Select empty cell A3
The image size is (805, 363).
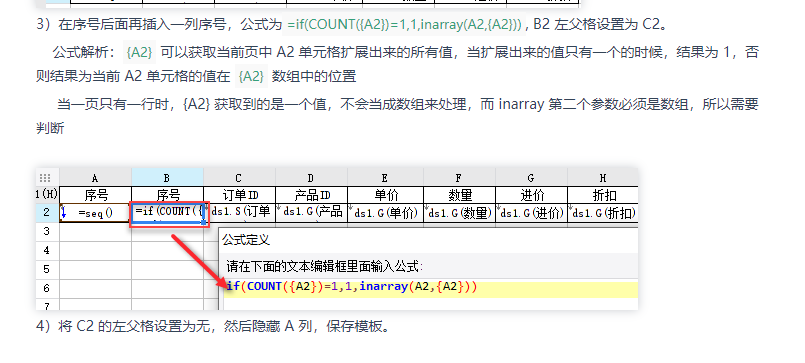tap(95, 232)
